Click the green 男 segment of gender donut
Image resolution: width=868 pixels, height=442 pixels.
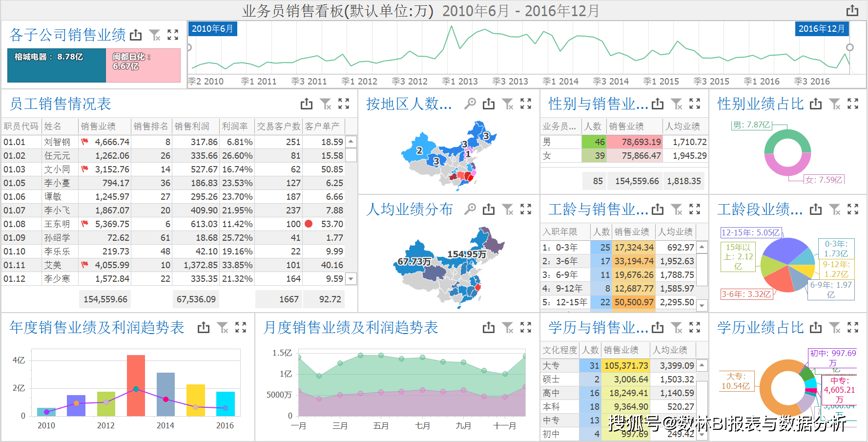point(787,134)
